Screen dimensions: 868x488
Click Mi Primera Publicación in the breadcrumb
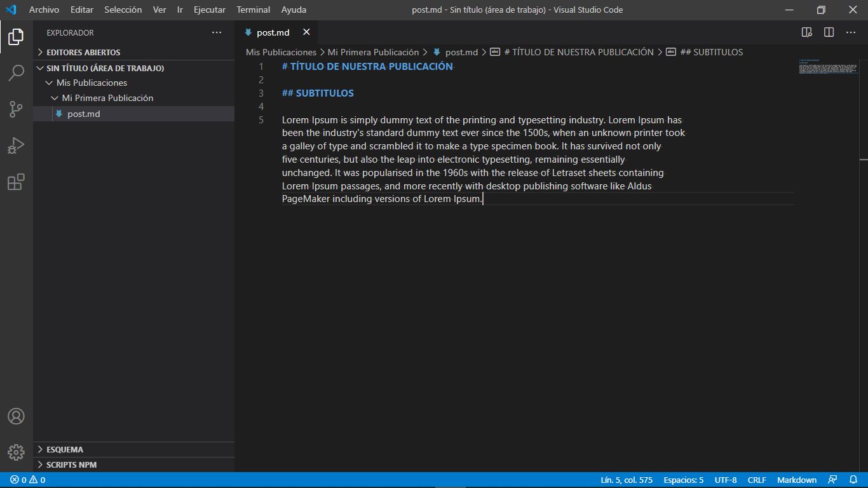[373, 52]
